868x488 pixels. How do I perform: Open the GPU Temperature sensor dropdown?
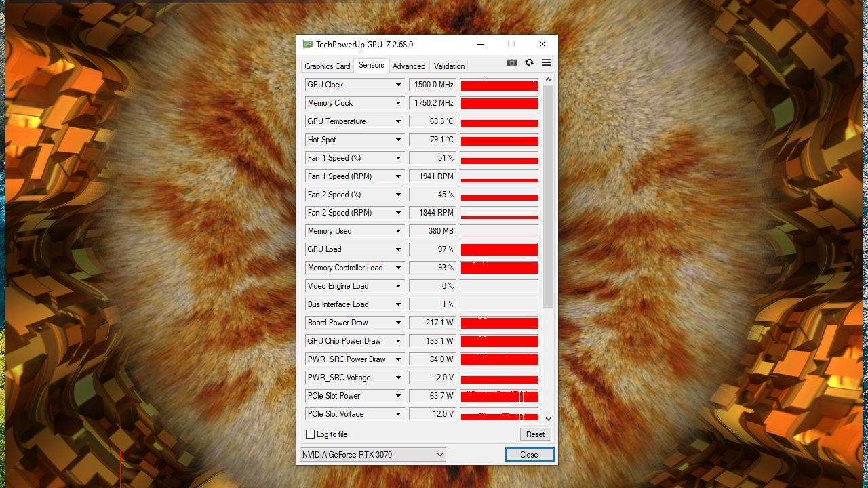398,121
